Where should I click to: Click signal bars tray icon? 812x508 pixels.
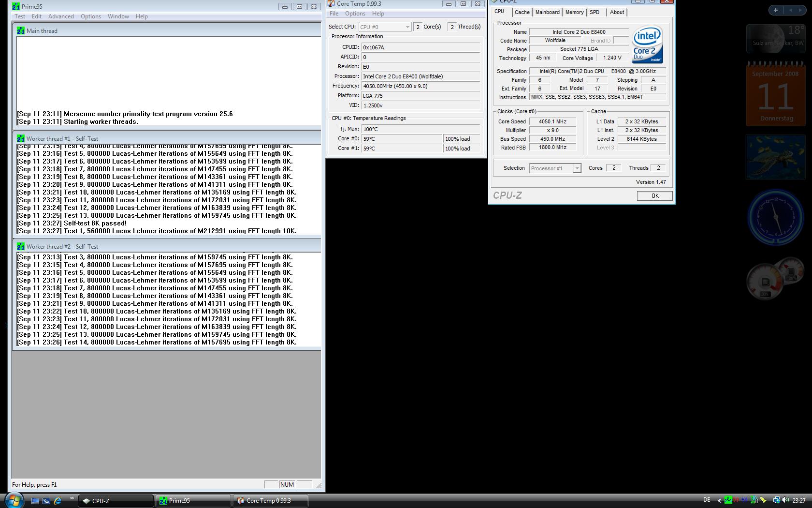click(754, 501)
